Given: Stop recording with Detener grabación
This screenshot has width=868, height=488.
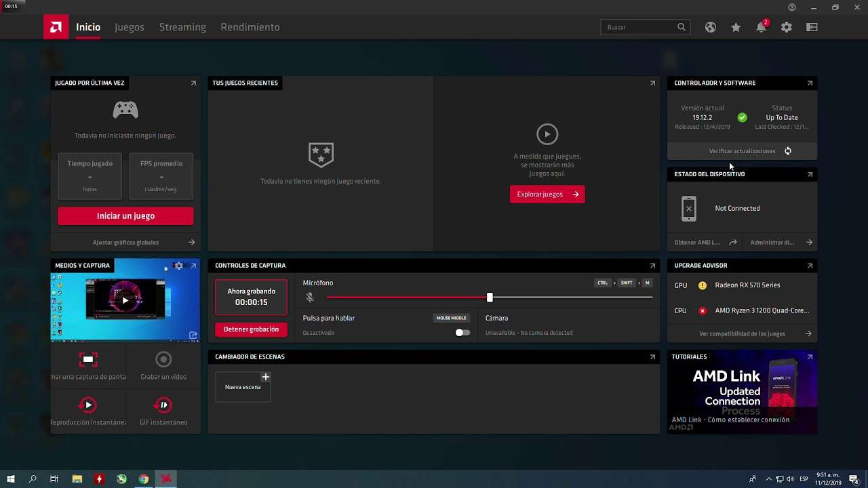Looking at the screenshot, I should click(251, 329).
